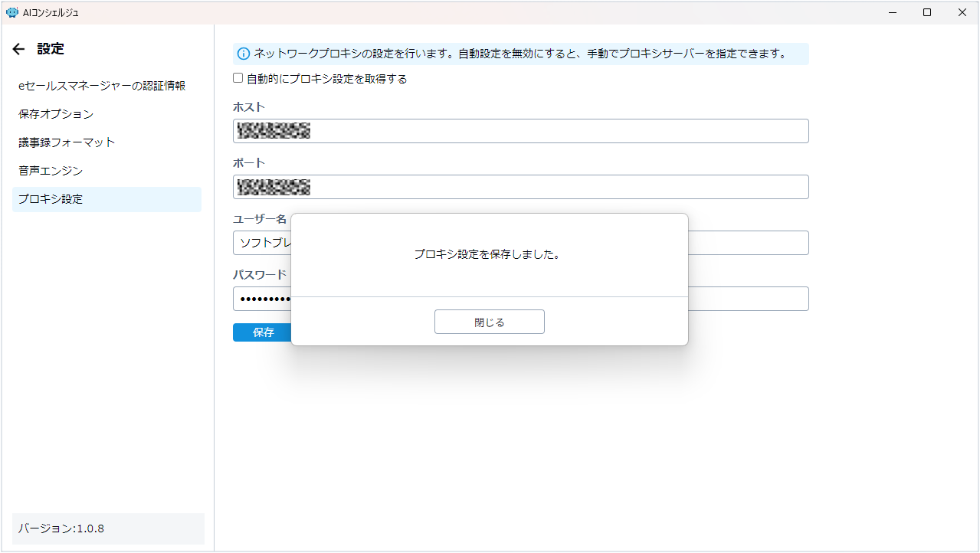980x553 pixels.
Task: Click the blue 保存 button
Action: coord(263,332)
